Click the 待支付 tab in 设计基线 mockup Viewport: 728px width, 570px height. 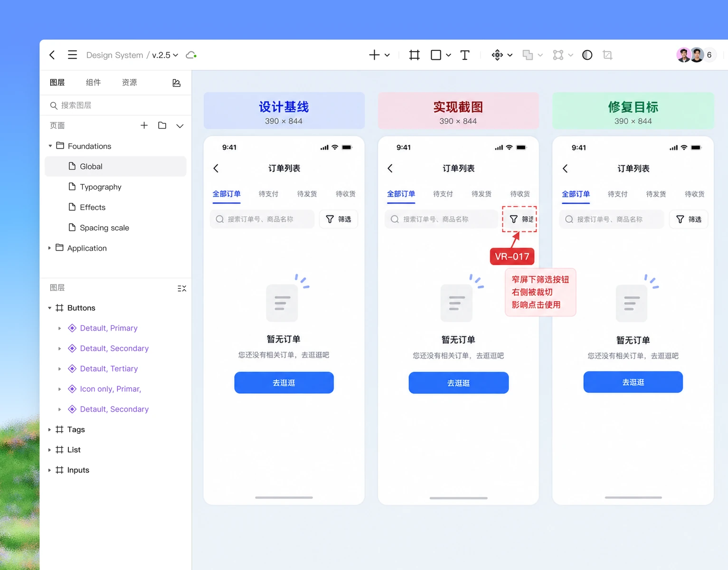[x=268, y=194]
